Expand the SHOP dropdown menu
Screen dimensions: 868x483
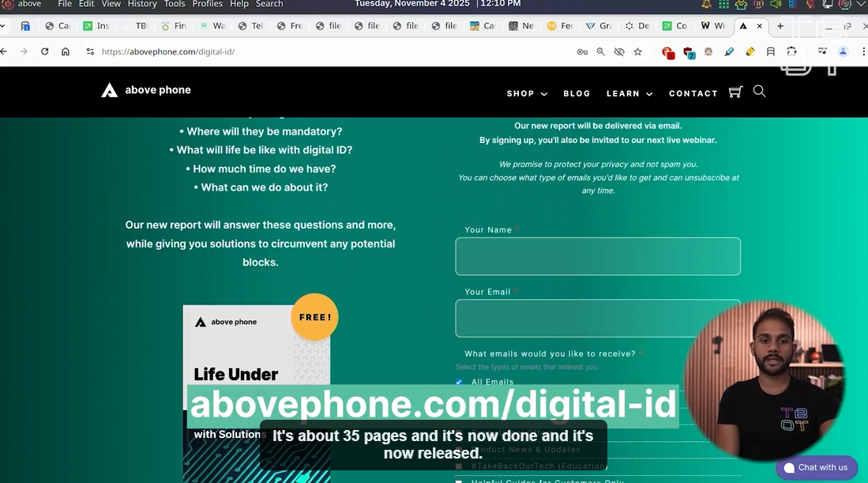[x=527, y=93]
